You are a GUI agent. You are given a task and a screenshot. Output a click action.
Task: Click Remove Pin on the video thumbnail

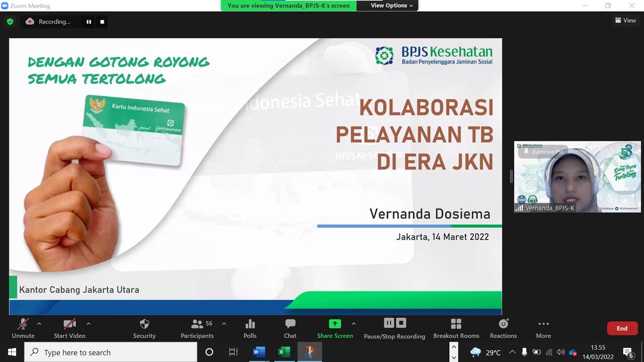(x=544, y=152)
